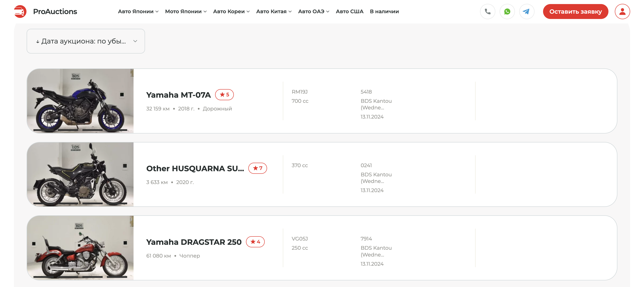
Task: Expand the Мото Японии menu
Action: (x=186, y=12)
